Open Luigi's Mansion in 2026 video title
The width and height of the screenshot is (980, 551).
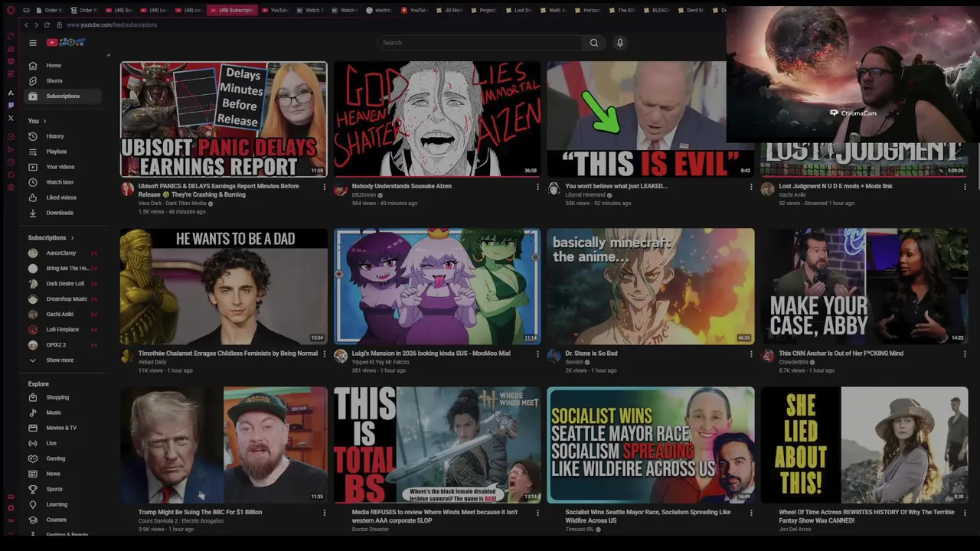(431, 354)
